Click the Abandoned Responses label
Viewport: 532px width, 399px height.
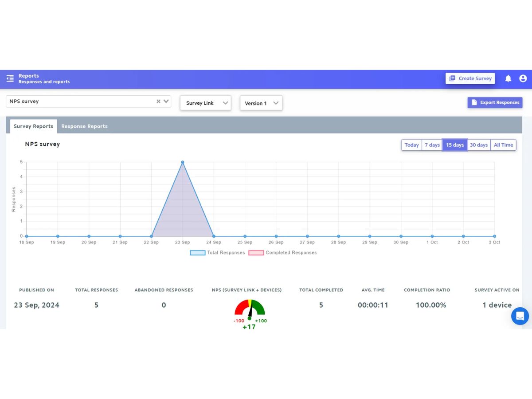click(x=164, y=290)
